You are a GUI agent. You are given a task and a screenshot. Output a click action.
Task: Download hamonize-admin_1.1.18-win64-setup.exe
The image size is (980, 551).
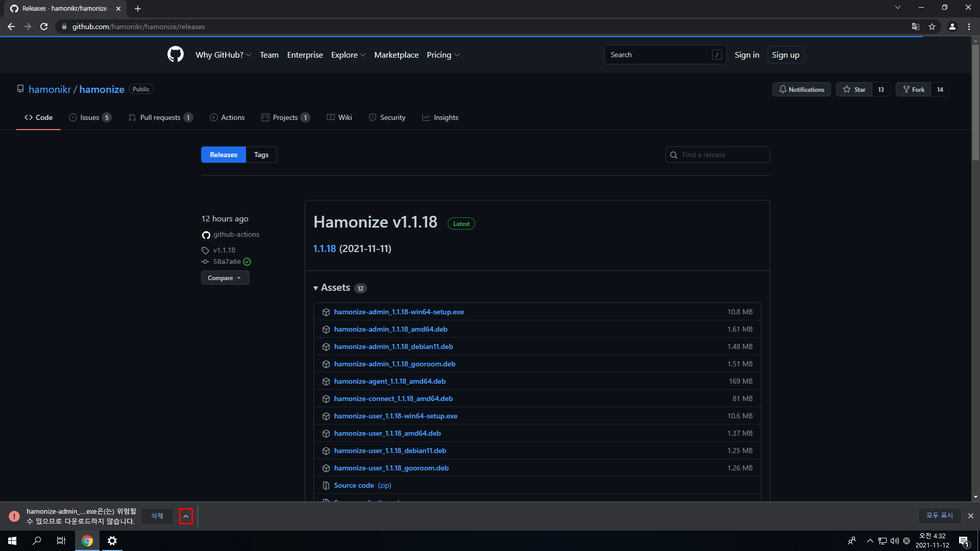click(399, 312)
